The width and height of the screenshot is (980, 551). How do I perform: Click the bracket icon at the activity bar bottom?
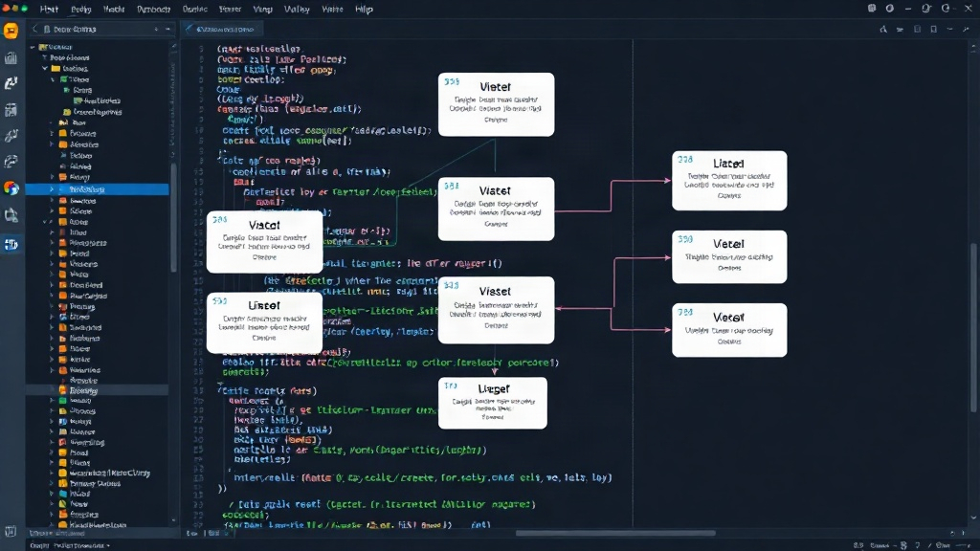tap(11, 532)
